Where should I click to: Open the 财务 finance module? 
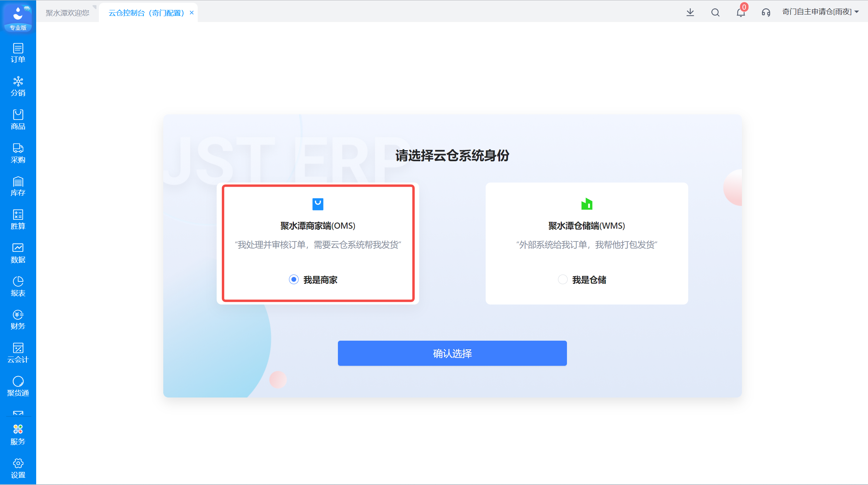click(x=18, y=320)
